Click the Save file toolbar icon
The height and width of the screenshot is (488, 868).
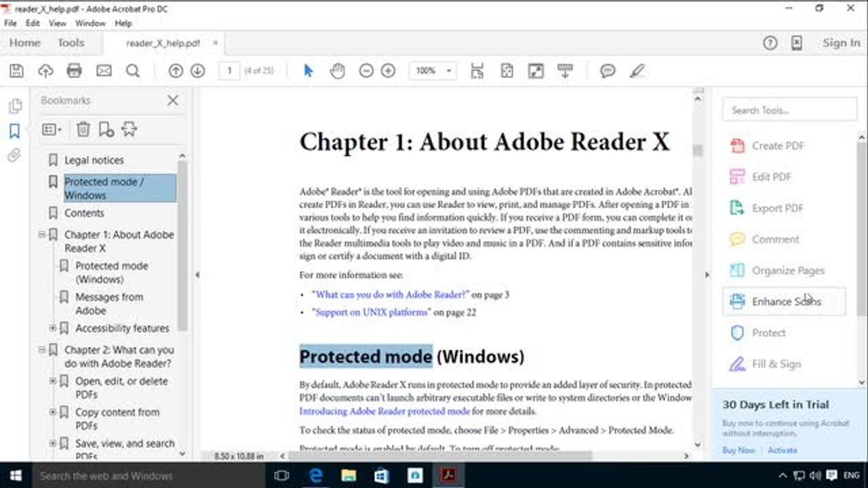click(16, 70)
